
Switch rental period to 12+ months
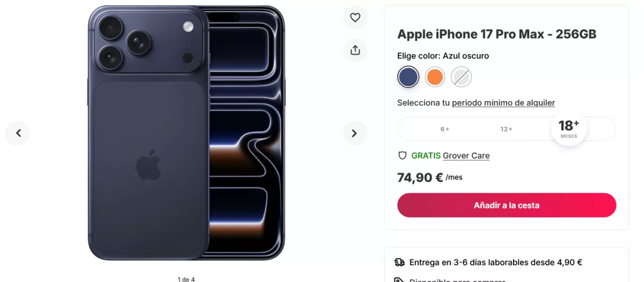tap(506, 129)
